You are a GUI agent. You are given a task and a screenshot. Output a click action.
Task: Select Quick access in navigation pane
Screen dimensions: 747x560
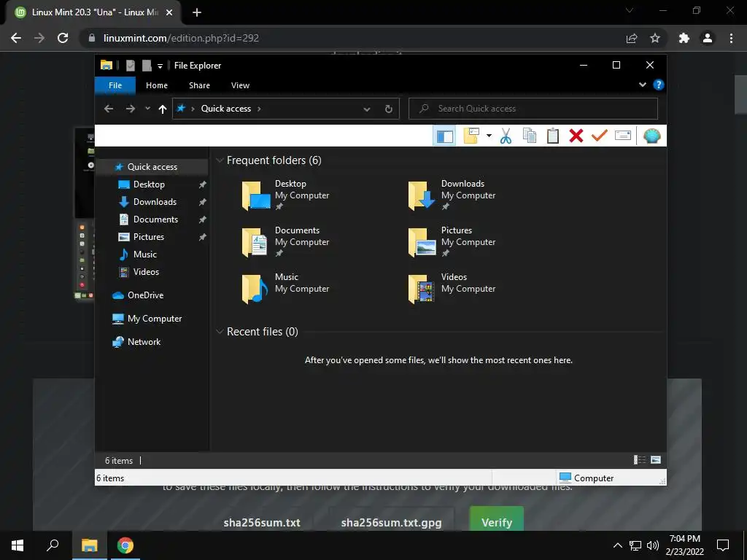tap(152, 167)
